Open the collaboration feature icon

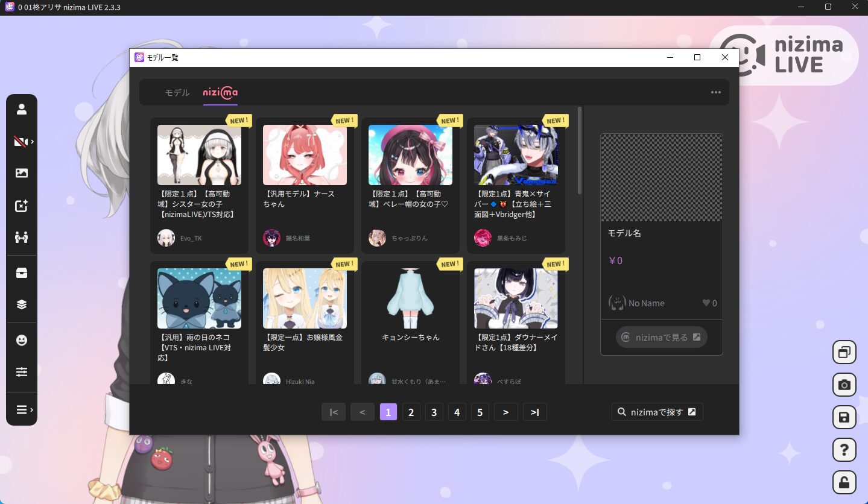[22, 238]
